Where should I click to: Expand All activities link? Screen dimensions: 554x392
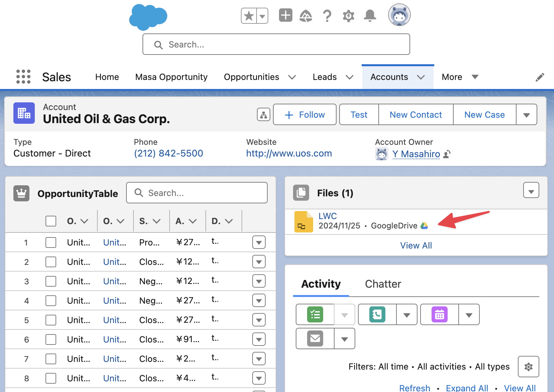(x=467, y=388)
